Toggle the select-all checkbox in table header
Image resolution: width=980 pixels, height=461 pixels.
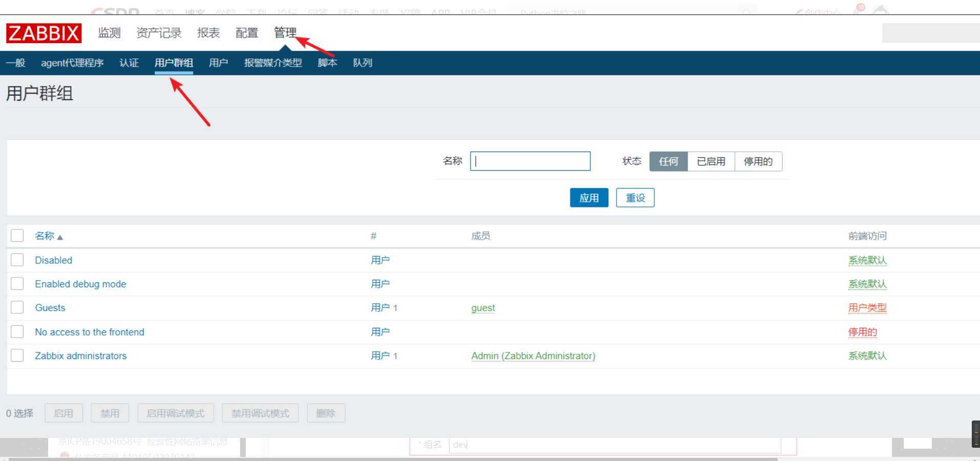pyautogui.click(x=17, y=236)
